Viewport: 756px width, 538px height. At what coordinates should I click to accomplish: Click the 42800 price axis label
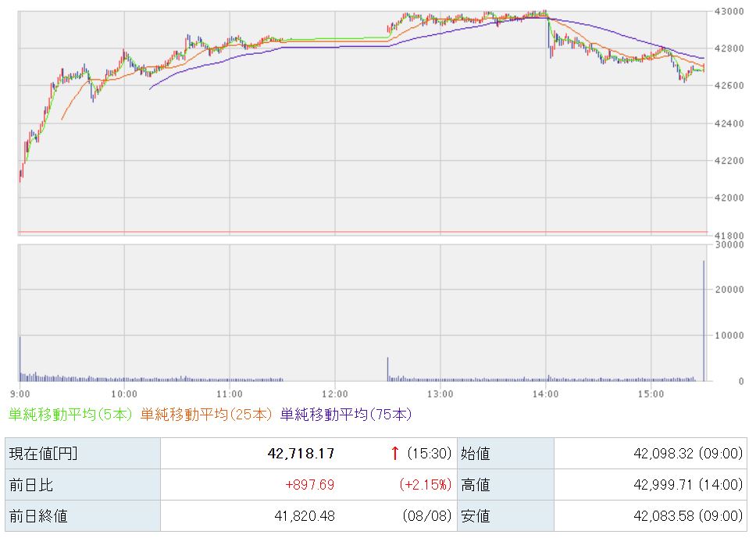coord(729,48)
